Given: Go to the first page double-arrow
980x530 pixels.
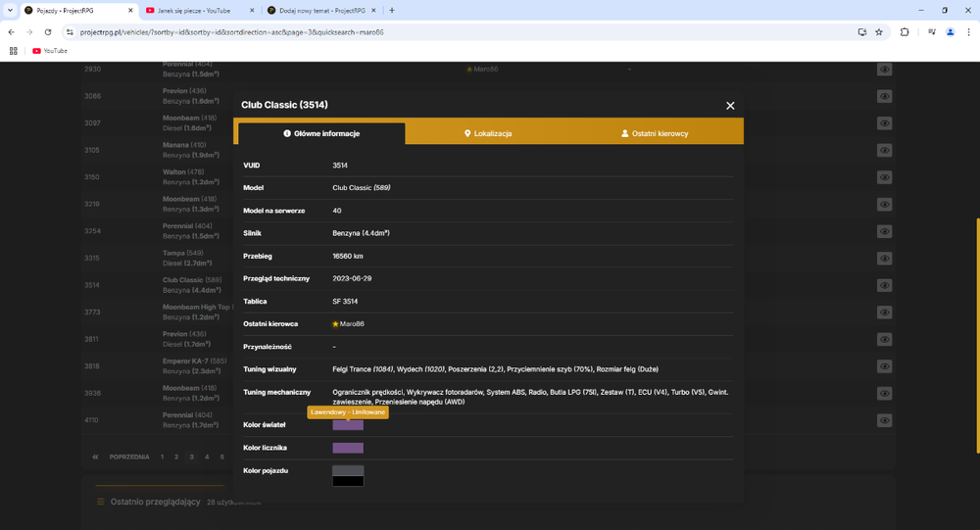Looking at the screenshot, I should [95, 457].
